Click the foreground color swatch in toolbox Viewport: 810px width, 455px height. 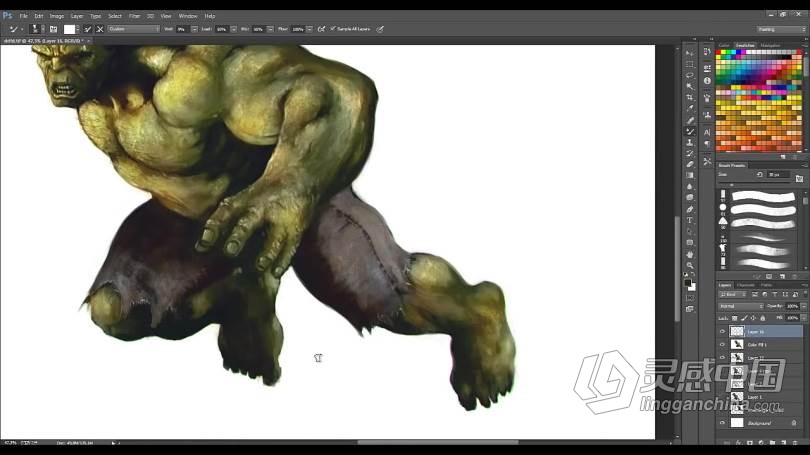tap(688, 283)
